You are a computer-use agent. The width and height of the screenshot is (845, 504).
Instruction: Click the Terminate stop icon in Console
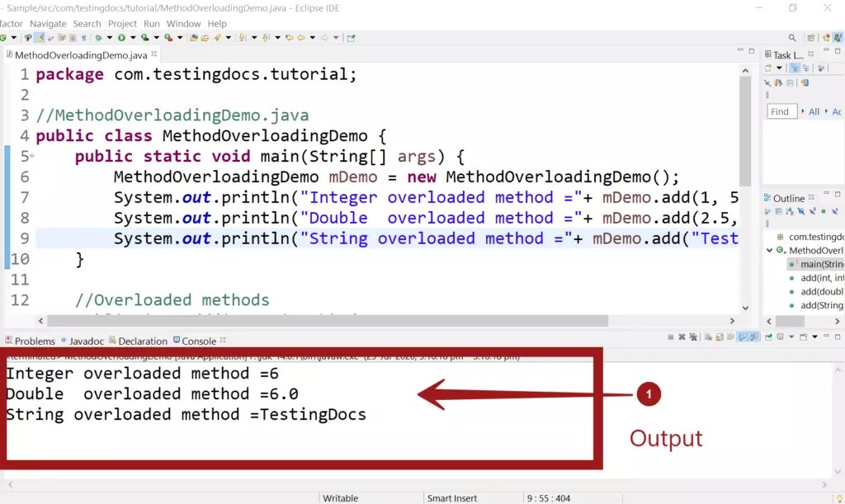pyautogui.click(x=670, y=337)
